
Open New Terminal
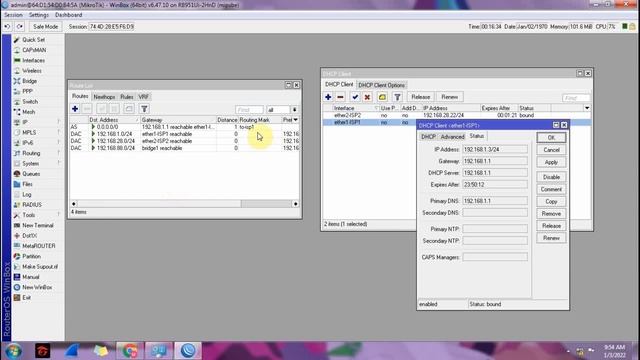38,225
